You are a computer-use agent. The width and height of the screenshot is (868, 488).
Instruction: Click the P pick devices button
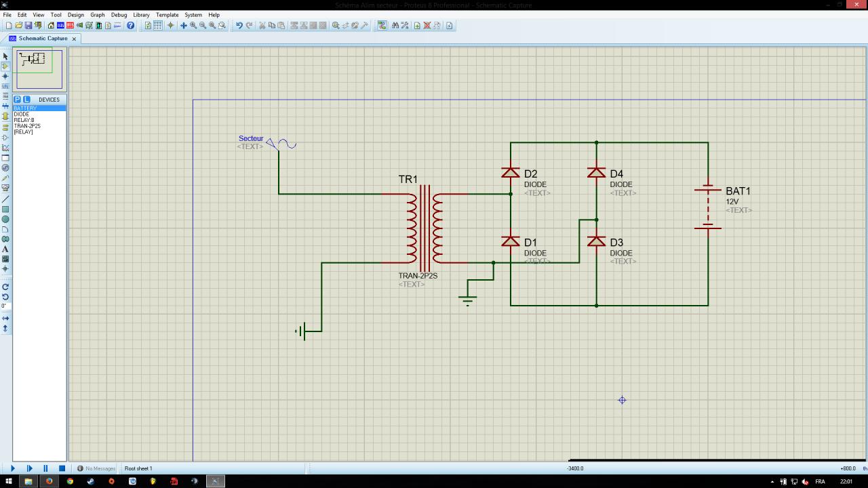point(18,100)
